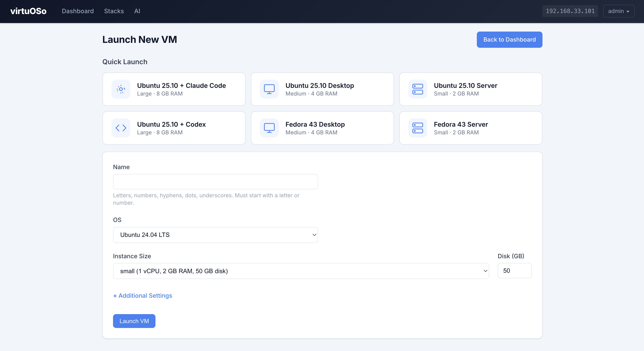The height and width of the screenshot is (351, 644).
Task: Click the Launch VM button
Action: click(134, 321)
